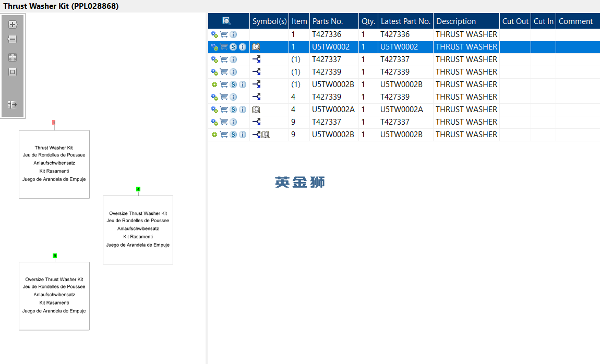Click the Cut Out column header

(x=515, y=21)
